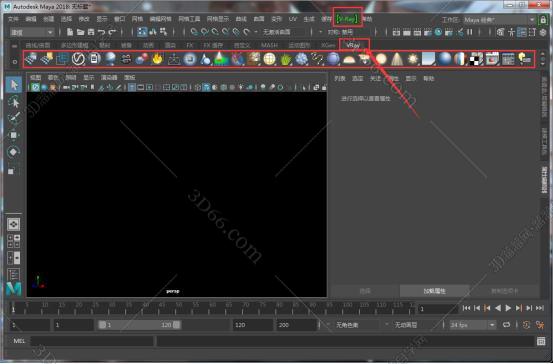
Task: Click the fire icon on V-Ray shelf
Action: coord(157,59)
